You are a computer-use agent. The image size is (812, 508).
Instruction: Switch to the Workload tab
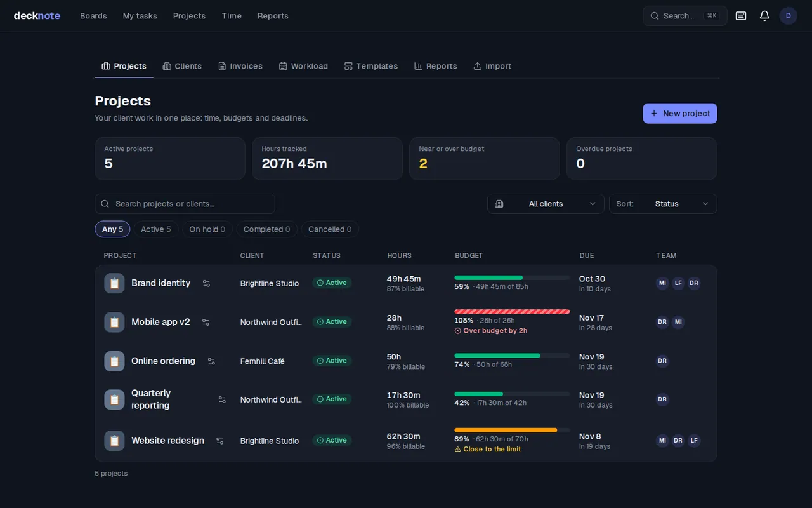[x=303, y=66]
